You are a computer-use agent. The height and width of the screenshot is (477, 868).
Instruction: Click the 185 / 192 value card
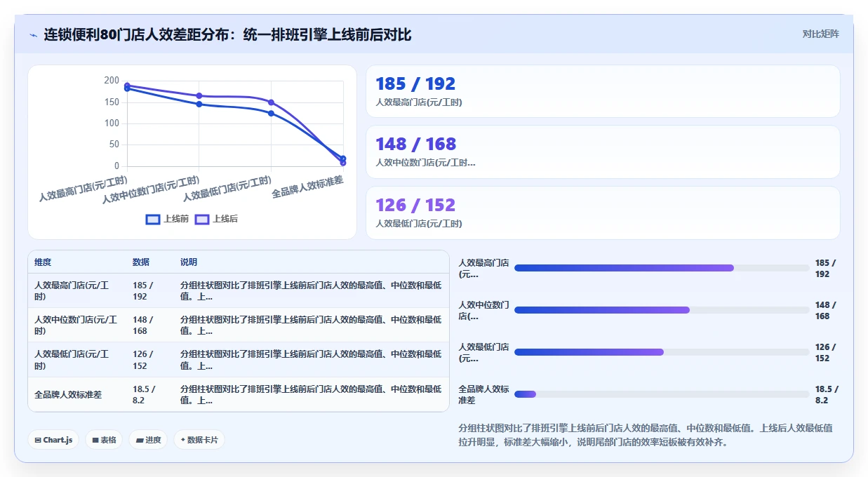(603, 91)
